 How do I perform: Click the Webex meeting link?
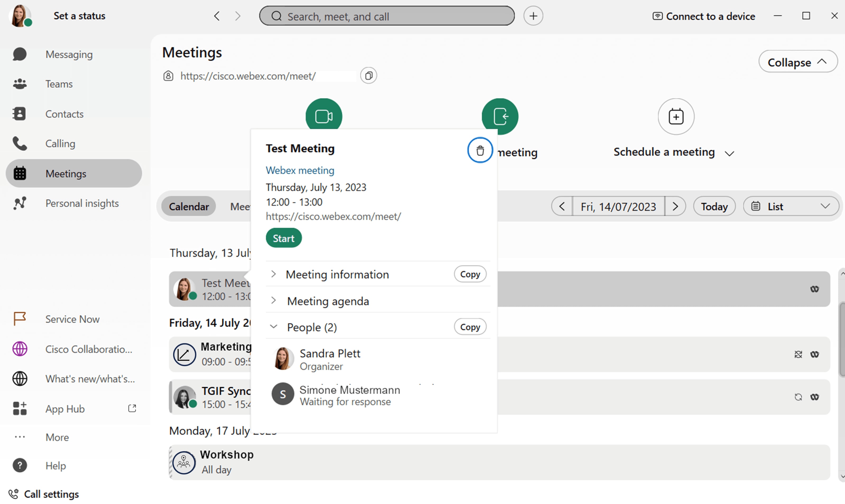[300, 170]
